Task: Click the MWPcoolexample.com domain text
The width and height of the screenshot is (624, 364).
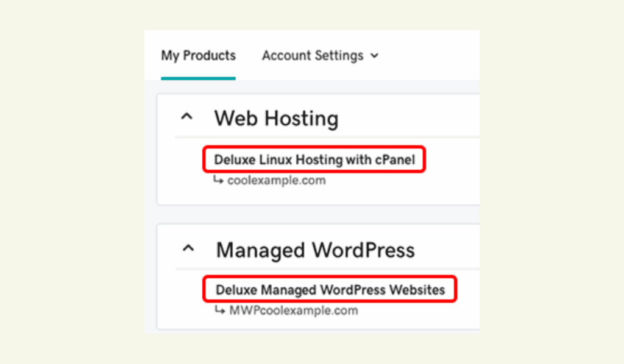Action: [294, 310]
